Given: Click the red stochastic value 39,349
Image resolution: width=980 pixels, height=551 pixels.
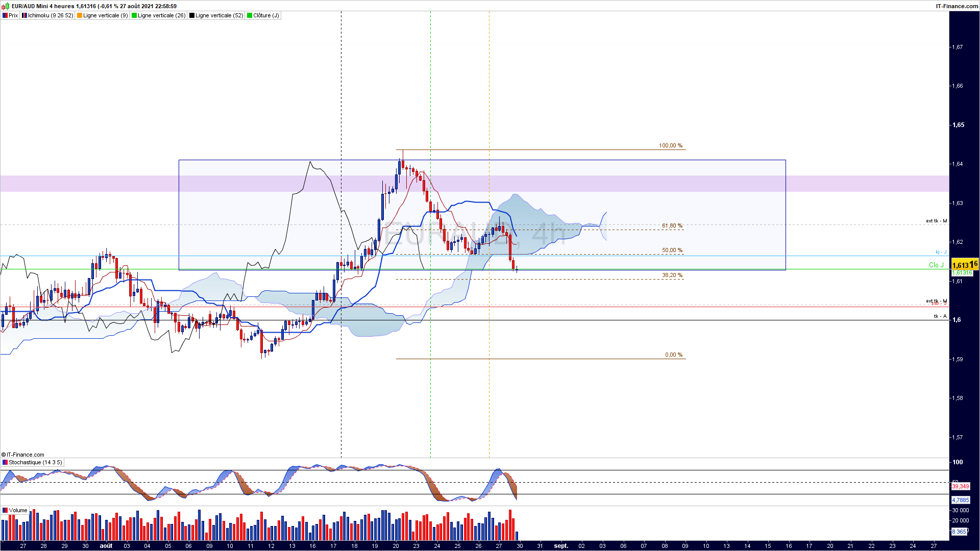Looking at the screenshot, I should pos(961,486).
